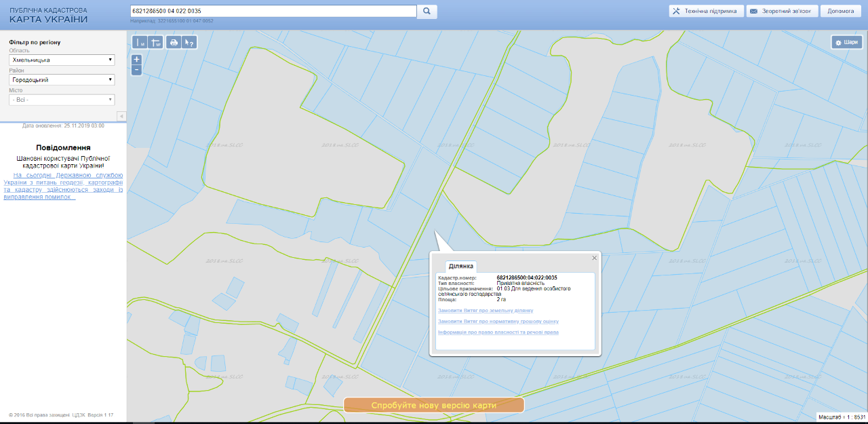Activate the parcel info identify tool
The width and height of the screenshot is (868, 424).
[x=190, y=43]
